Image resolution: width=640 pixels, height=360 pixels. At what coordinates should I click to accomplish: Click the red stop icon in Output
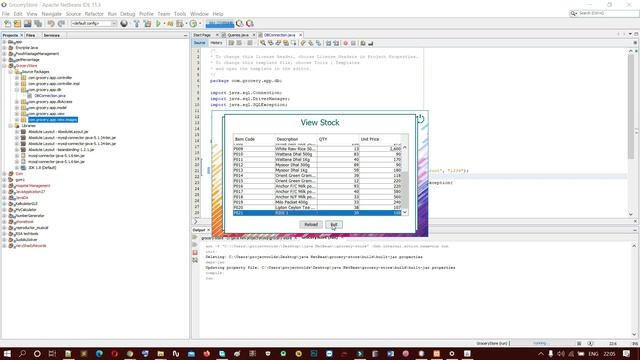pyautogui.click(x=195, y=253)
